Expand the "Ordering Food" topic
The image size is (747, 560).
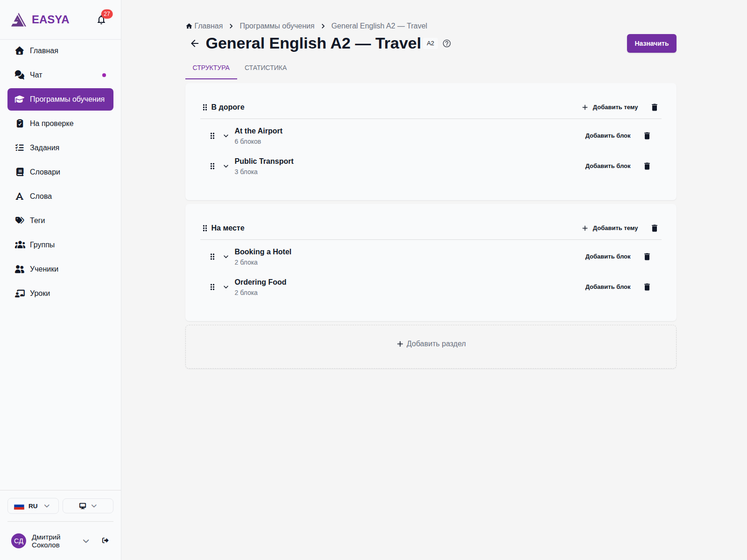click(x=226, y=287)
